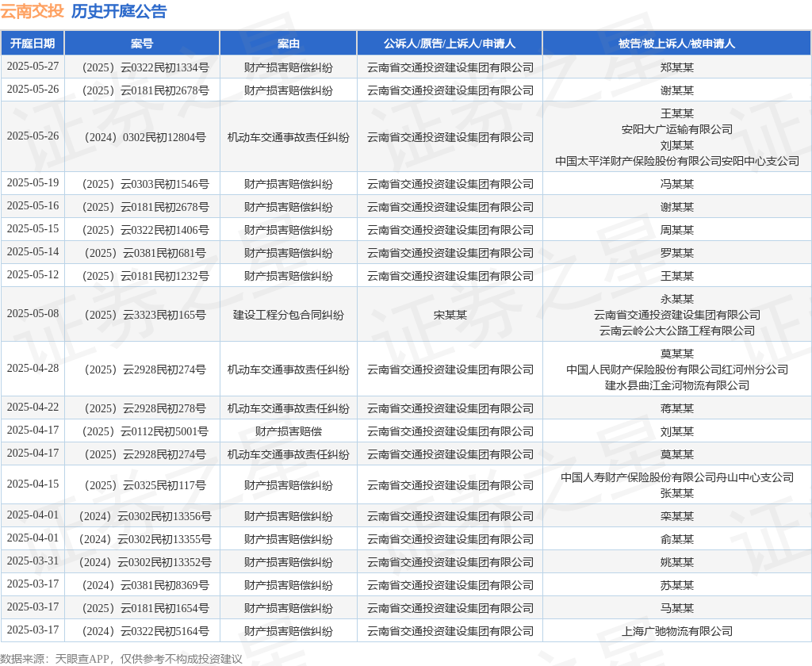
Task: Click defendant 建水县曲江金河物流有限公司
Action: 677,385
